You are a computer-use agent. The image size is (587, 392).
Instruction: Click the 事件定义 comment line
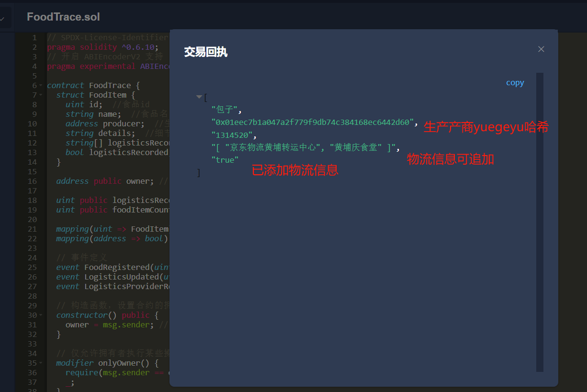pos(82,258)
